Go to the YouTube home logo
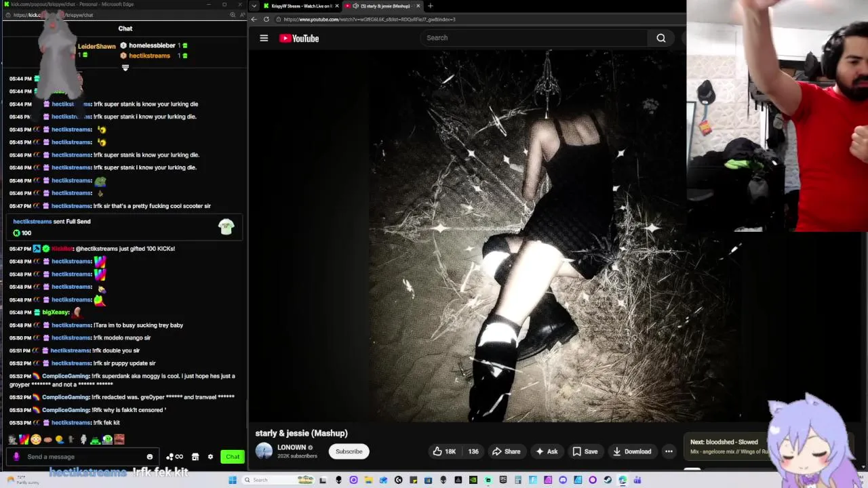The image size is (868, 488). [x=299, y=38]
